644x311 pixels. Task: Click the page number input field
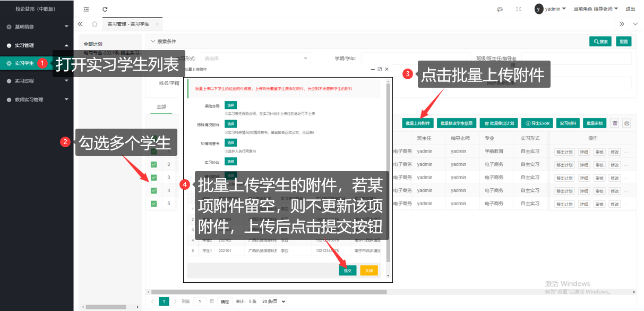coord(200,301)
